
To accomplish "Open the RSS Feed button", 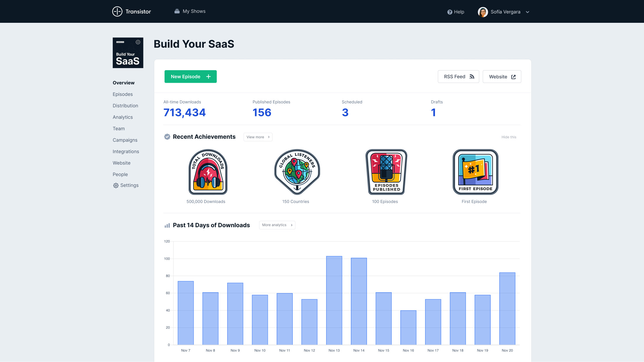I will coord(458,77).
